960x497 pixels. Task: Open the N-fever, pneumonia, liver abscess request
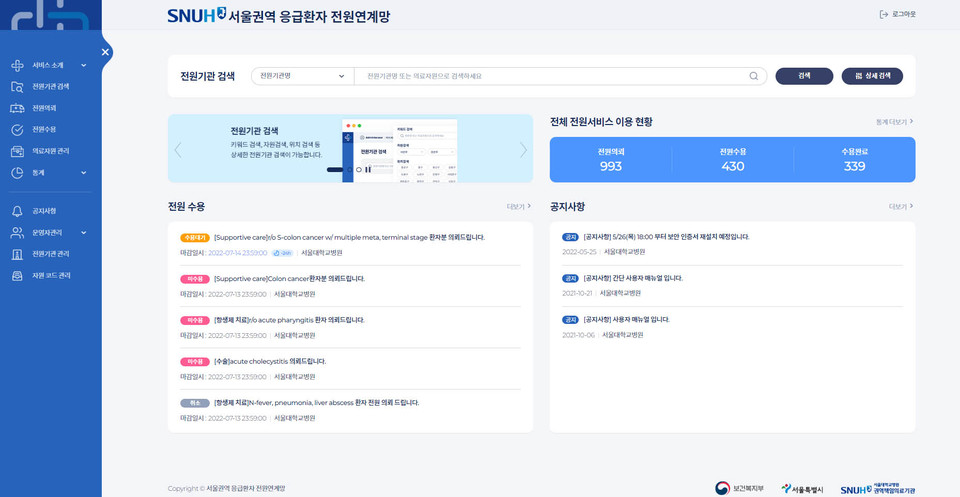click(x=317, y=403)
